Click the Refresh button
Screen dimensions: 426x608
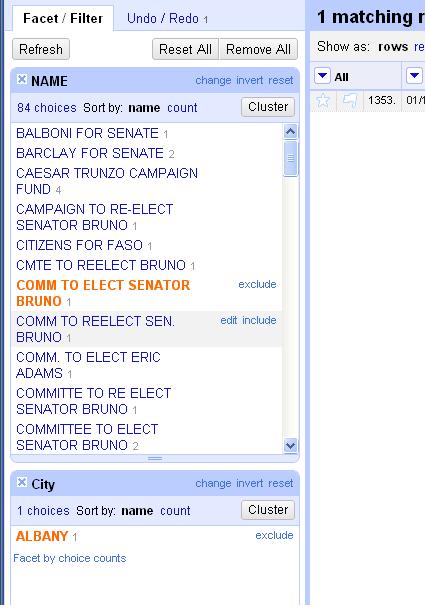[x=41, y=49]
